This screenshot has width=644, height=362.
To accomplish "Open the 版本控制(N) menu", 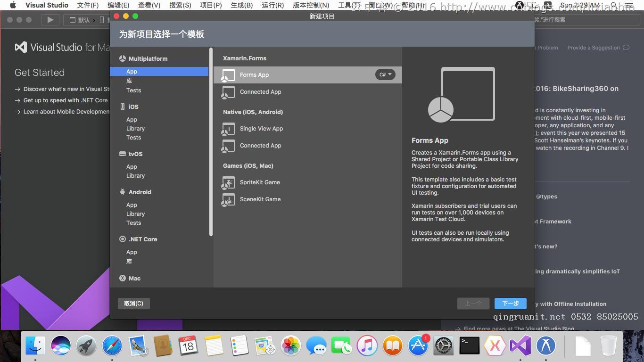I will click(x=311, y=5).
